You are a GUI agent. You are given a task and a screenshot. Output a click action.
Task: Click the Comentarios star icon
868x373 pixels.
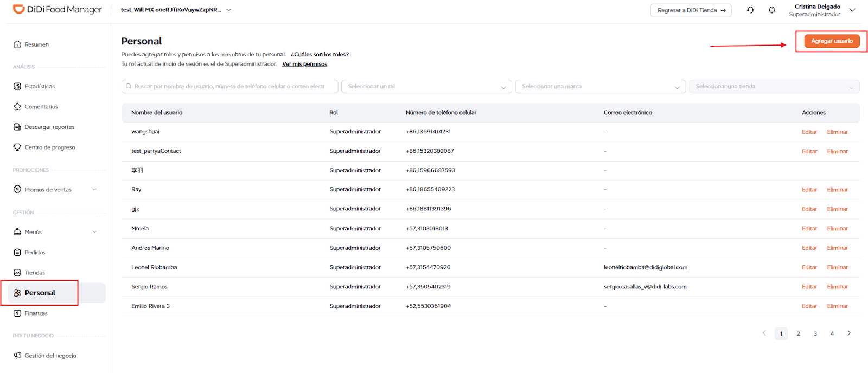click(17, 107)
